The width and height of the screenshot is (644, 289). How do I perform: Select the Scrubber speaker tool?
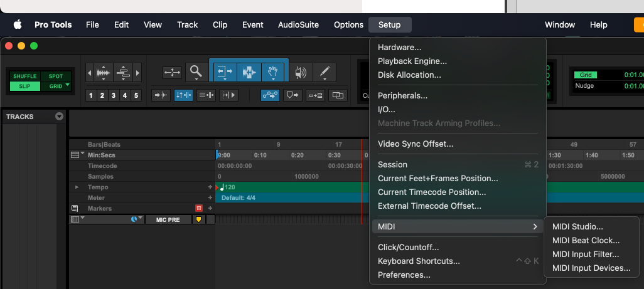point(301,73)
